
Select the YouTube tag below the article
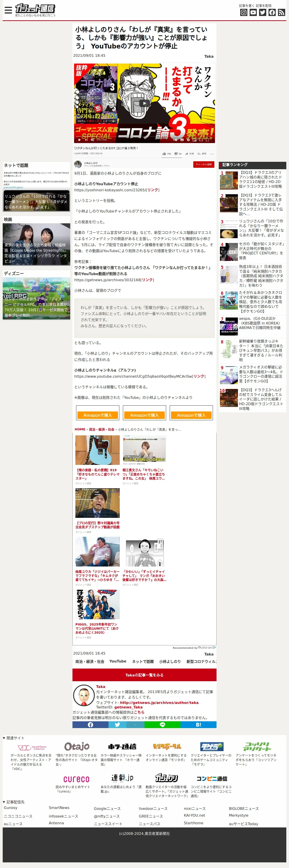[x=118, y=661]
